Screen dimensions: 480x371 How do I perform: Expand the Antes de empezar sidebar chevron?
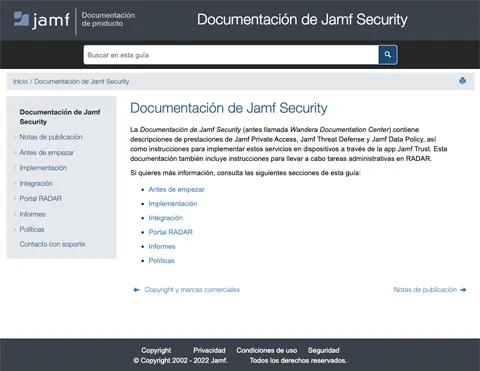(x=15, y=153)
